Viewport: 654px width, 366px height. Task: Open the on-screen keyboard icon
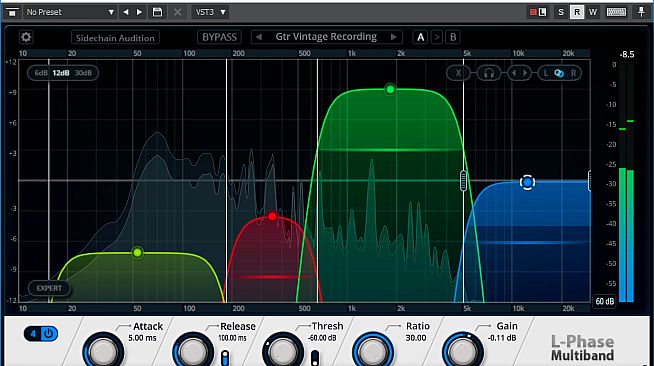[616, 12]
